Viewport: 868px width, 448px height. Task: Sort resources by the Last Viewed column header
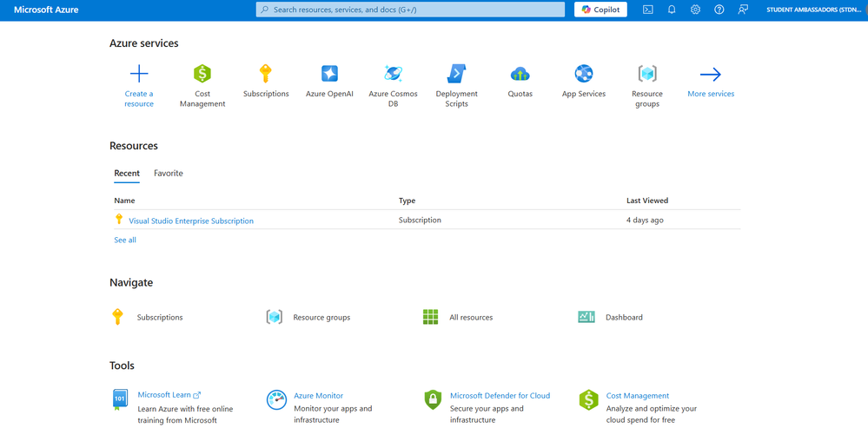click(647, 201)
